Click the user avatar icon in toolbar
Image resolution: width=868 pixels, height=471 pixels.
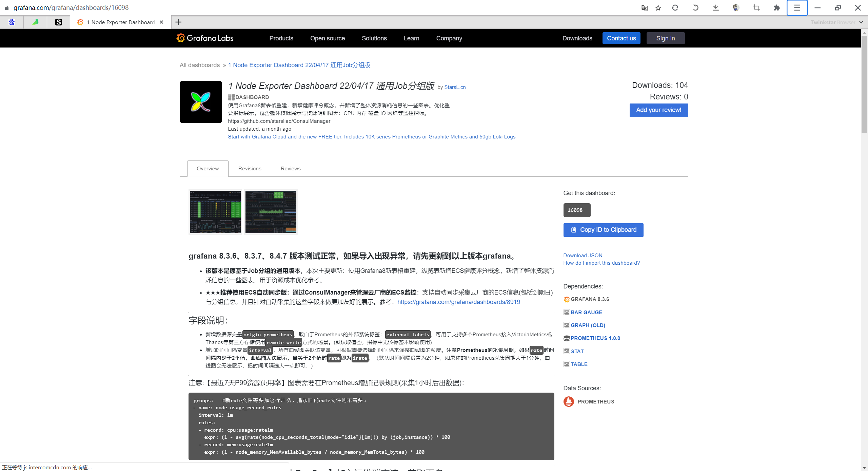pos(736,7)
